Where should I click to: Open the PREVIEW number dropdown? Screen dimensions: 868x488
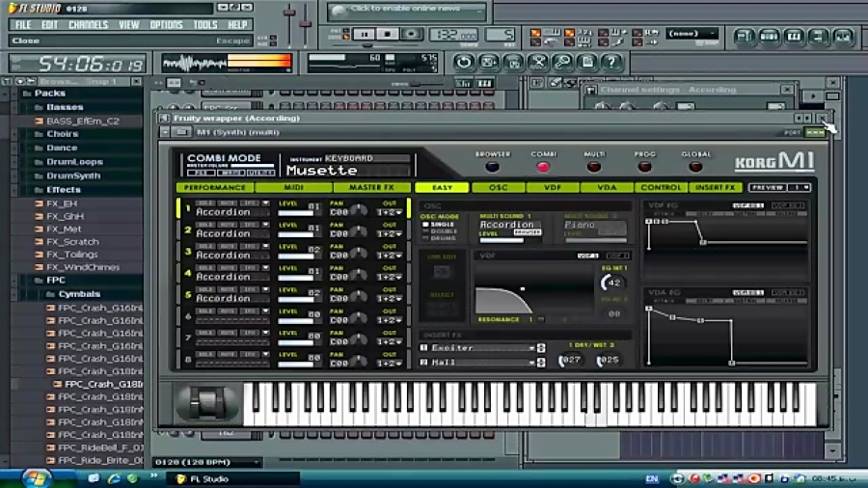click(800, 187)
